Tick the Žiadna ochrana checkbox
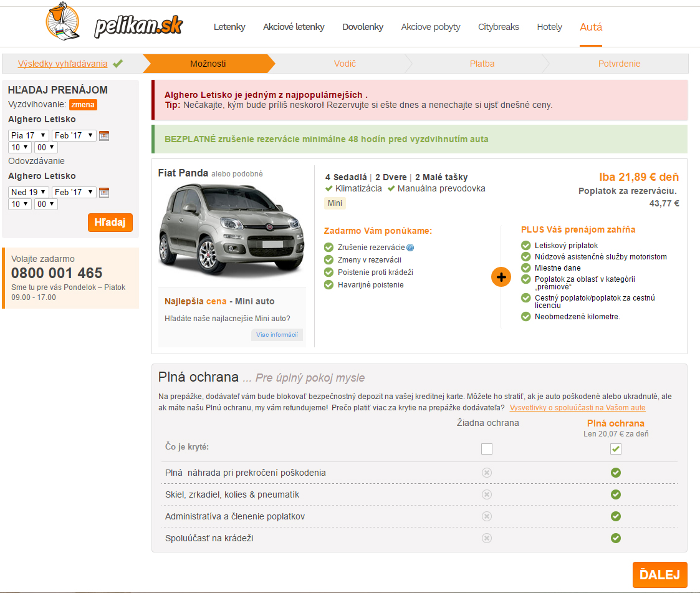Viewport: 700px width, 593px height. click(487, 449)
